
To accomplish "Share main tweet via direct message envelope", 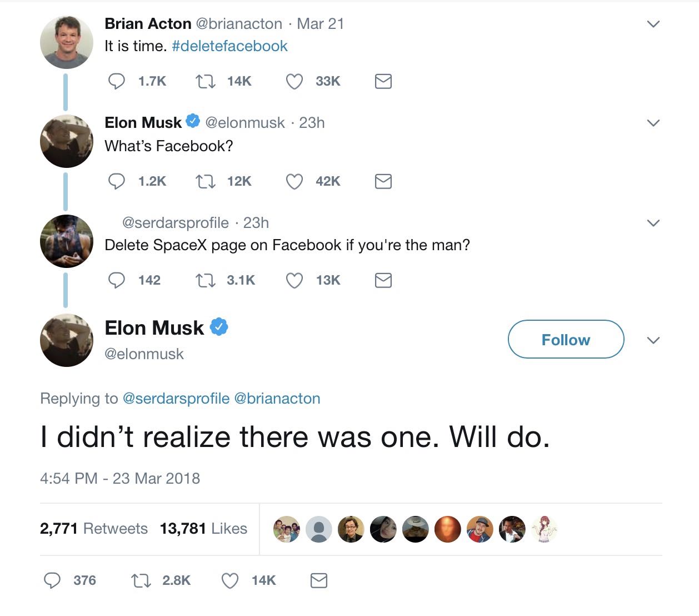I will pos(318,581).
